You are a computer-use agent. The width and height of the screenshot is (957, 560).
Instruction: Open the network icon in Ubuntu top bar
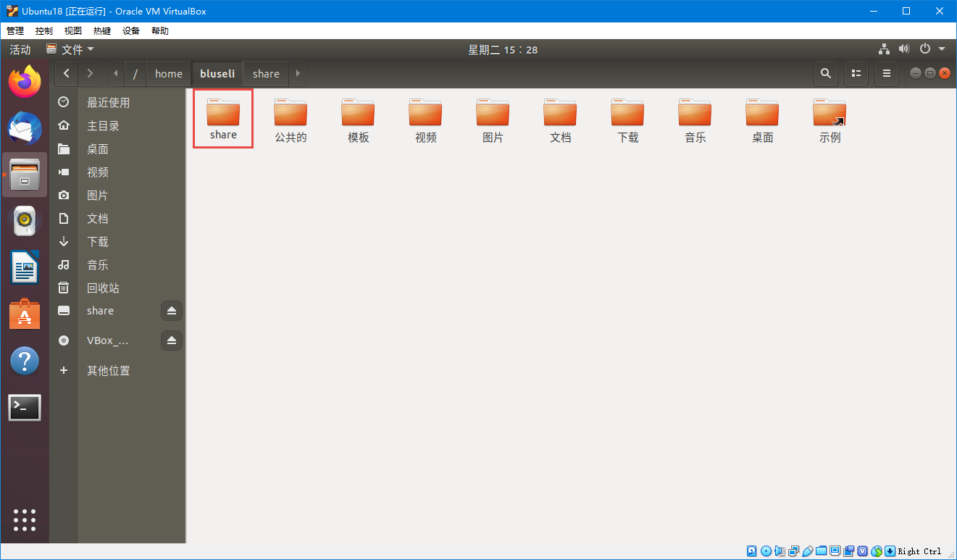tap(884, 49)
